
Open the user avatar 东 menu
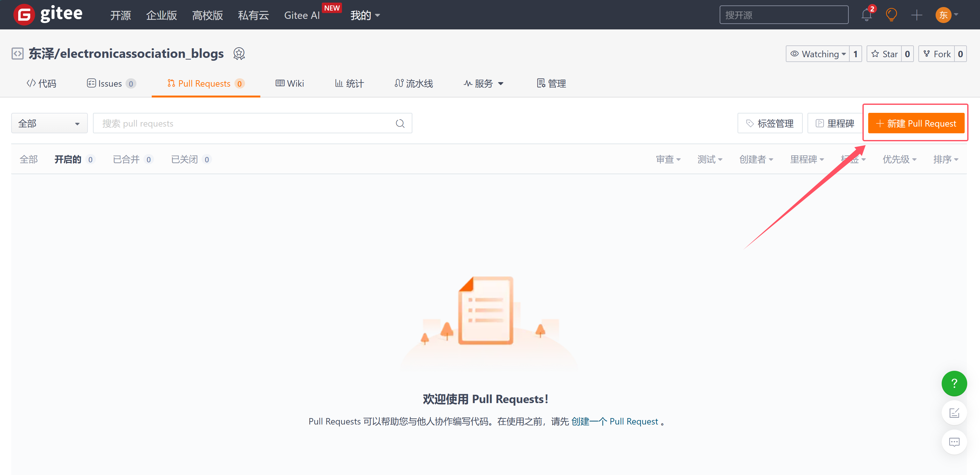[946, 15]
